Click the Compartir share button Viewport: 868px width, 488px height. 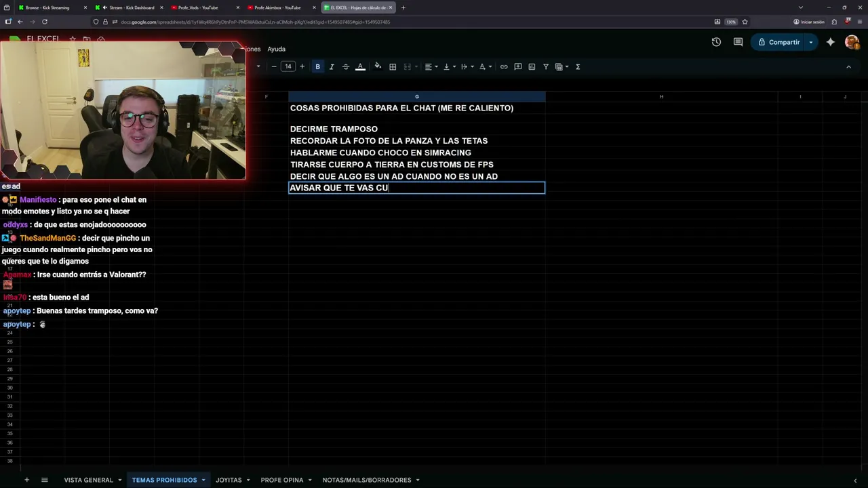(778, 42)
